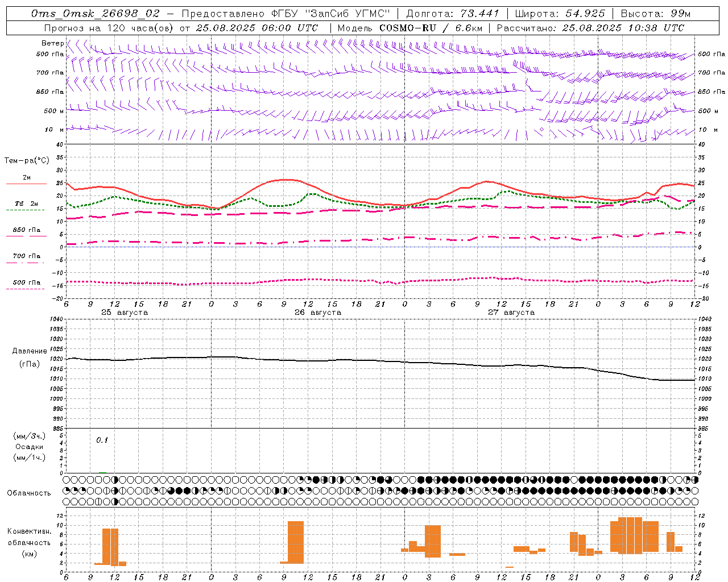Screen dimensions: 728x582
Task: Click the Тем-ра(°C) axis title
Action: pyautogui.click(x=27, y=161)
